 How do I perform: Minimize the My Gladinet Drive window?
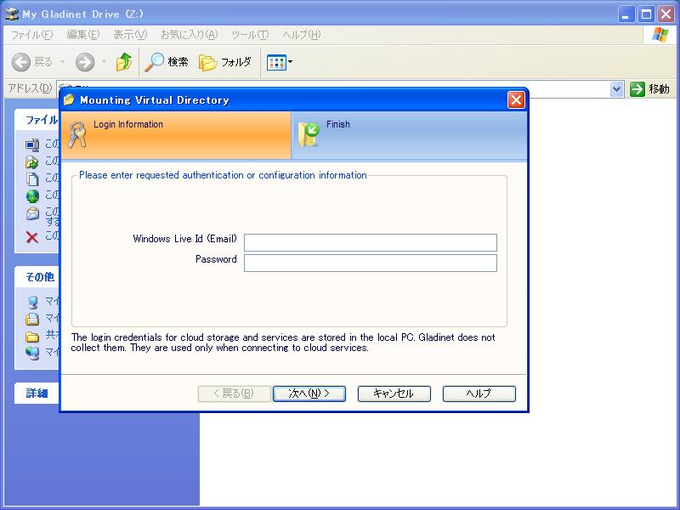626,14
